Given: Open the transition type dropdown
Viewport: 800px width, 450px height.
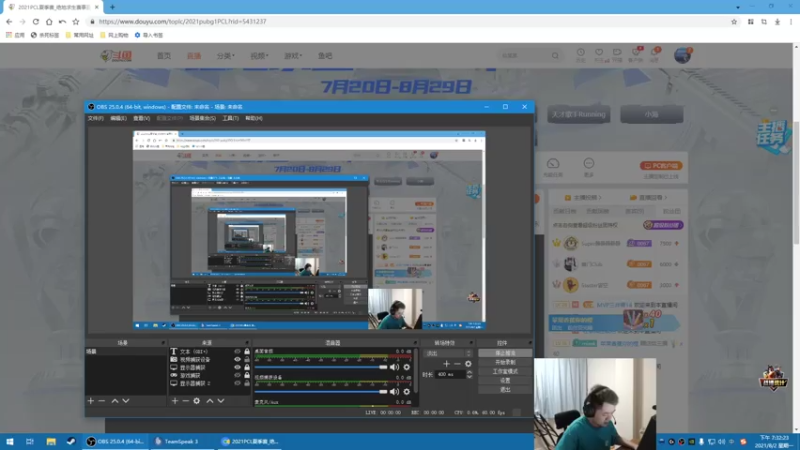Looking at the screenshot, I should [x=448, y=353].
